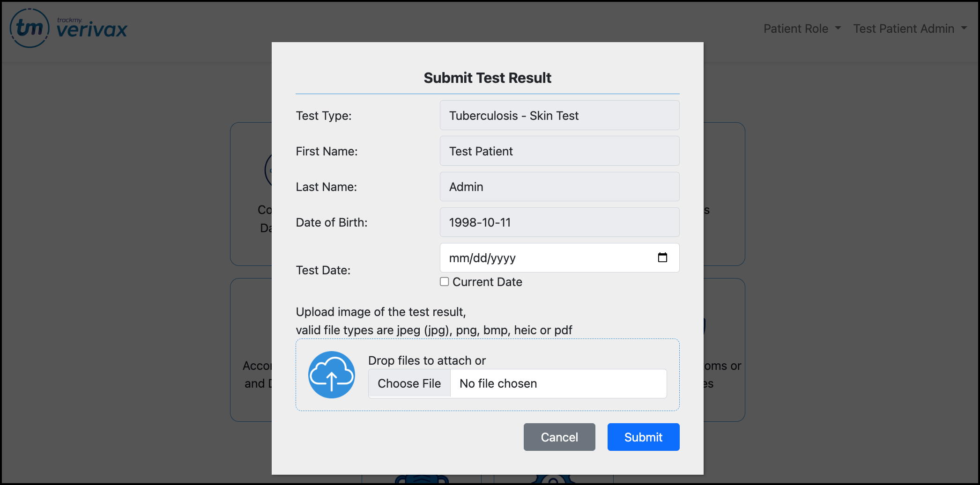Click the Last Name field containing Admin
980x485 pixels.
559,187
